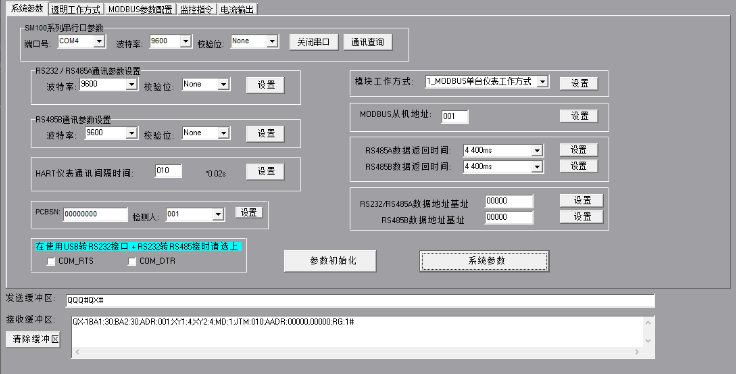Expand RS232/RS485A 波特率 dropdown

click(x=131, y=84)
